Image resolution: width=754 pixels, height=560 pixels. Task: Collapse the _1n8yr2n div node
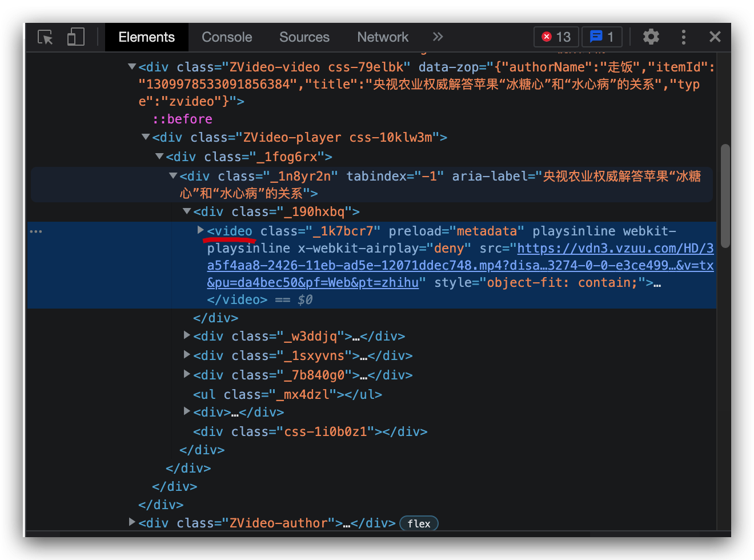pos(173,176)
